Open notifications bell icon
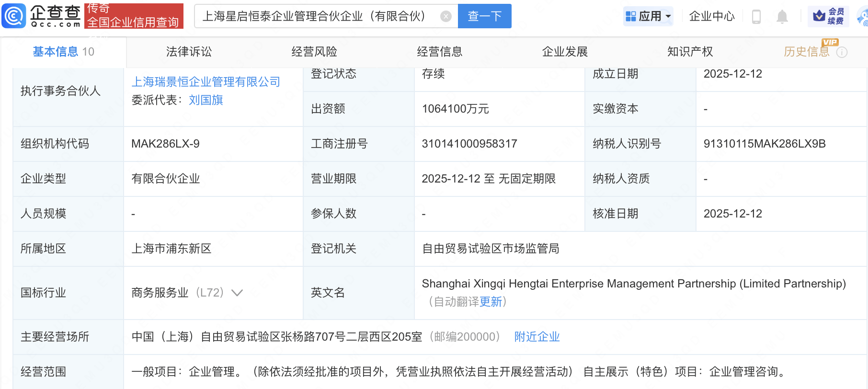868x389 pixels. (x=782, y=17)
